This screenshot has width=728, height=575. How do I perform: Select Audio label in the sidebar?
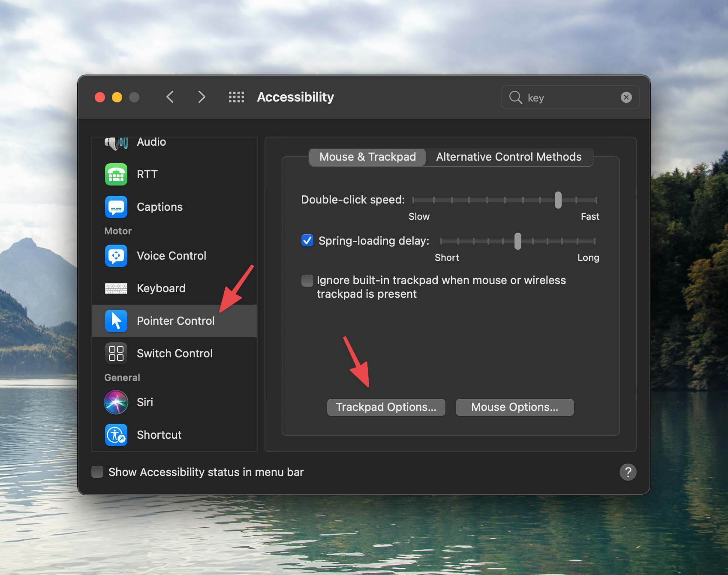[x=151, y=142]
